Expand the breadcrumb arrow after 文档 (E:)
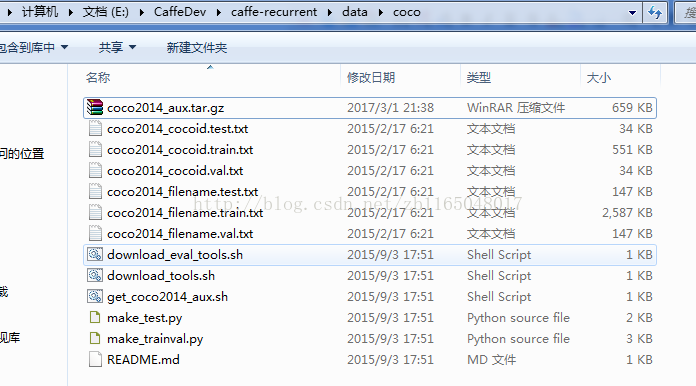Image resolution: width=696 pixels, height=386 pixels. click(x=142, y=12)
